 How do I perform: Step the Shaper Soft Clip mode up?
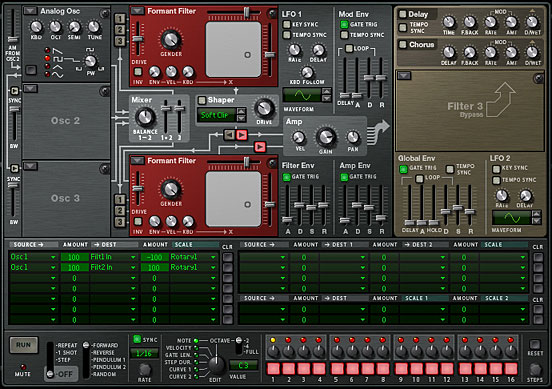[242, 112]
